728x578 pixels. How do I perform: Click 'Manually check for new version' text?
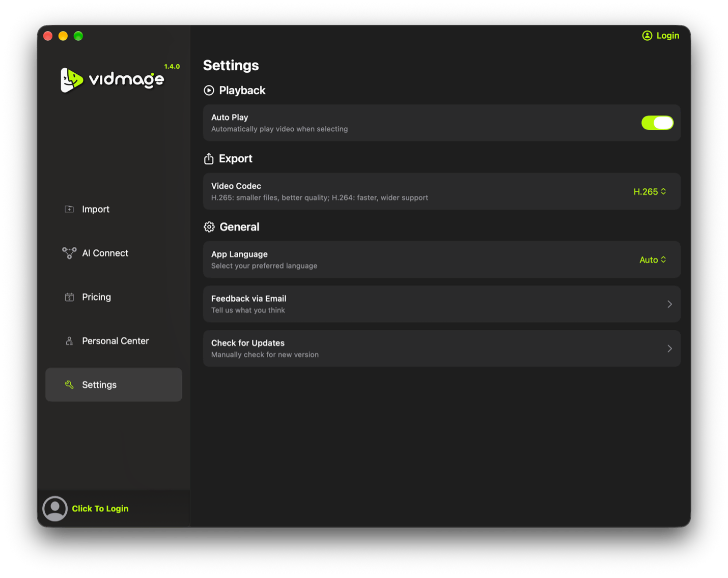(265, 355)
